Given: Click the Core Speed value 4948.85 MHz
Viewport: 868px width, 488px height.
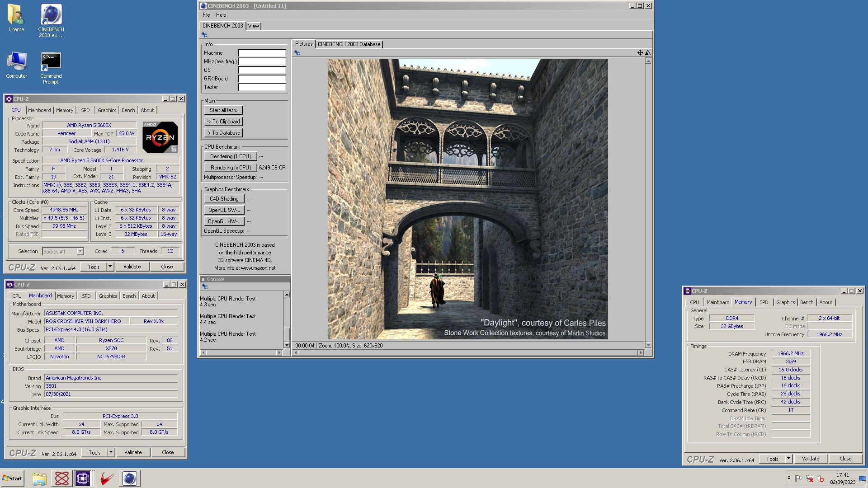Looking at the screenshot, I should coord(64,210).
